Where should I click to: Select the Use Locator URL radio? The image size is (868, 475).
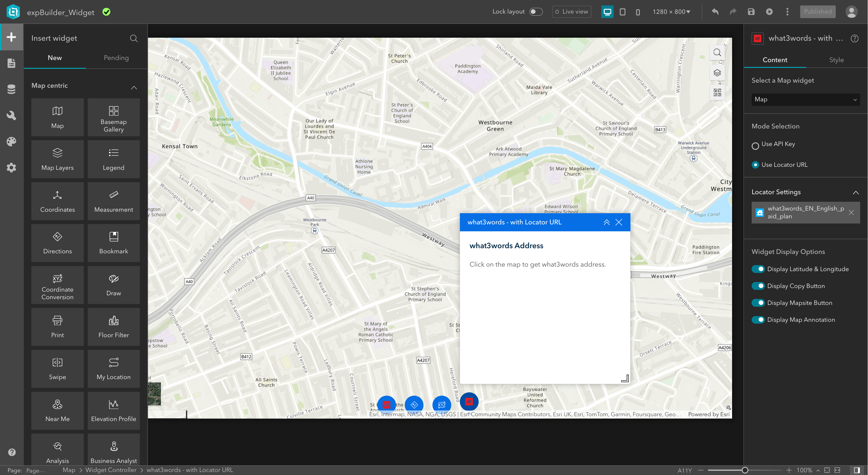[x=755, y=165]
